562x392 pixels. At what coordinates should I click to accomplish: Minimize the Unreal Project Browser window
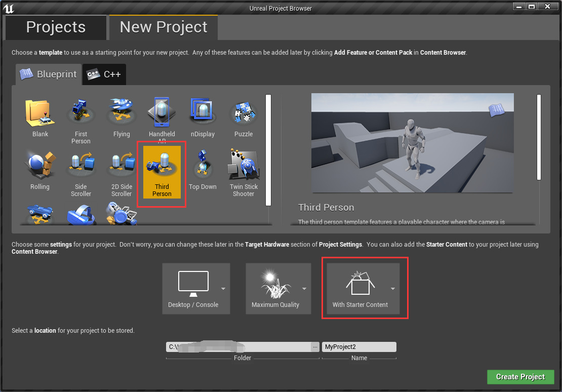click(518, 7)
